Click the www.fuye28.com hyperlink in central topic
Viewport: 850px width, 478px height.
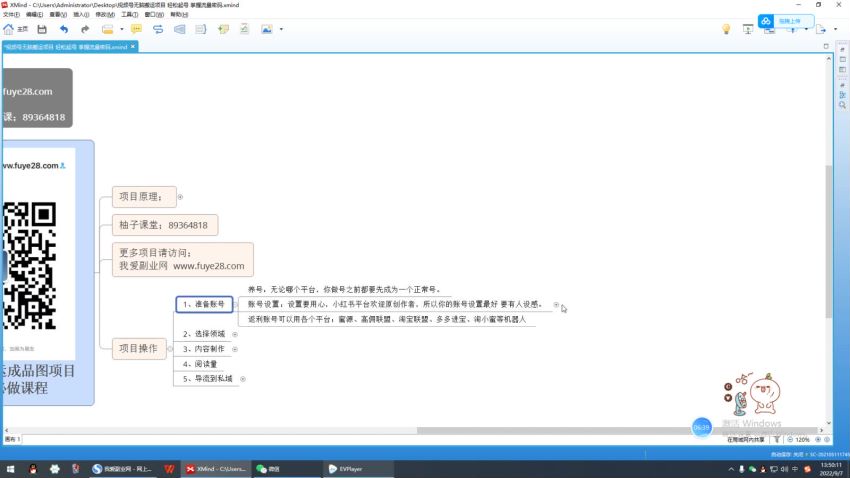pyautogui.click(x=30, y=166)
